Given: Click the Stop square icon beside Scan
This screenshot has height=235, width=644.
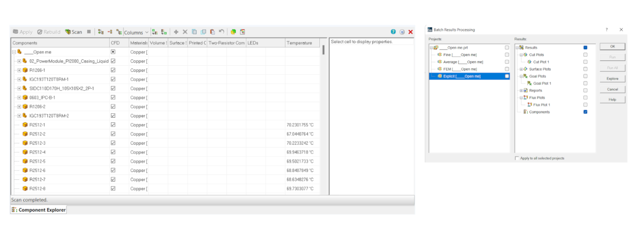Looking at the screenshot, I should (89, 32).
